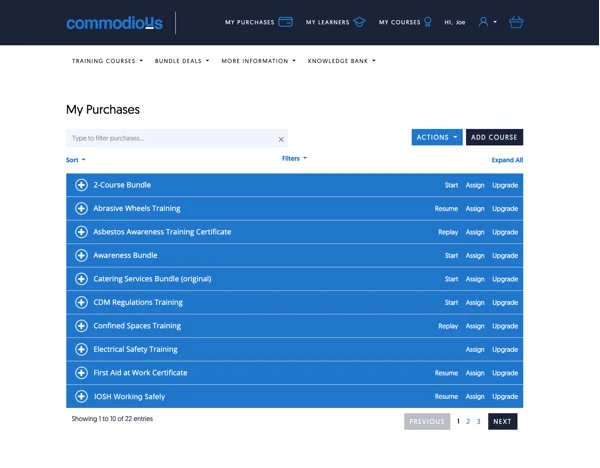Click the Add Course button
Image resolution: width=600 pixels, height=468 pixels.
(494, 137)
